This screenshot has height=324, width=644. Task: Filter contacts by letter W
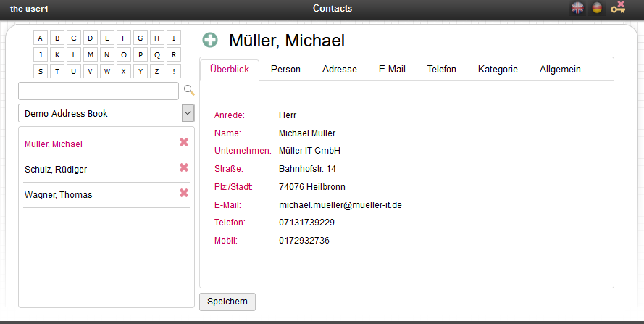tap(107, 71)
